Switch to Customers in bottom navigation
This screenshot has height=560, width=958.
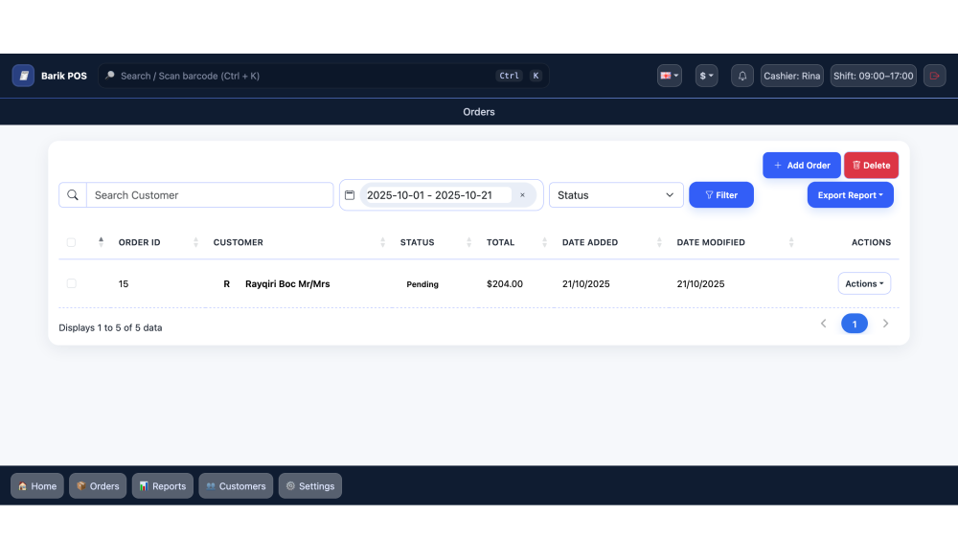tap(236, 486)
